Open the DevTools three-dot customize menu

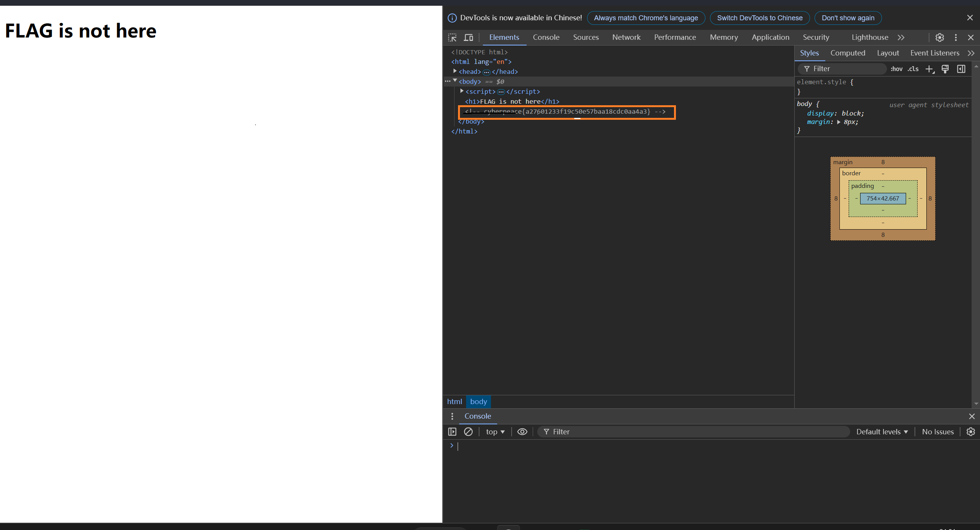(955, 38)
